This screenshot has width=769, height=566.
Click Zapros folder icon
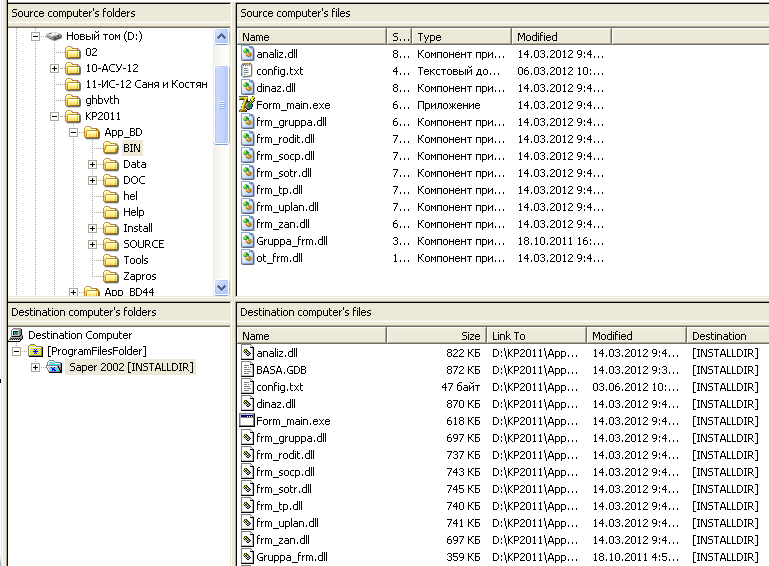click(111, 276)
